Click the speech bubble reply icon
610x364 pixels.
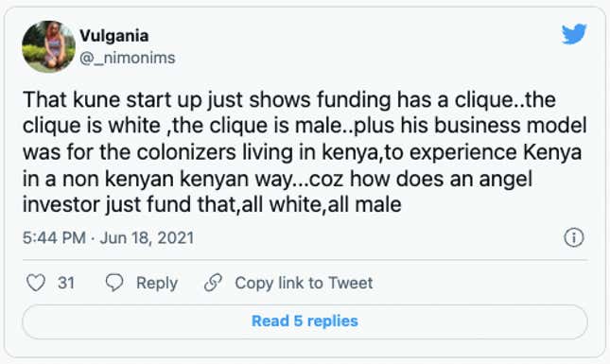pos(114,283)
